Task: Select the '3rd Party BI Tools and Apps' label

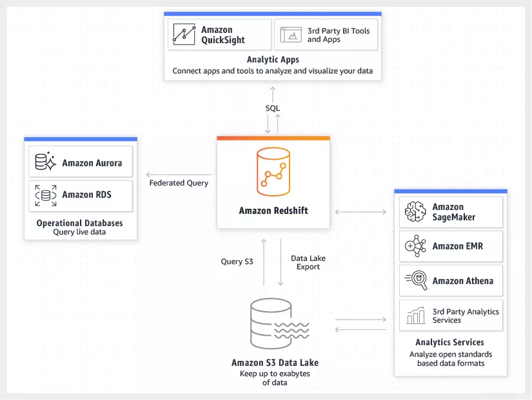Action: pos(339,35)
